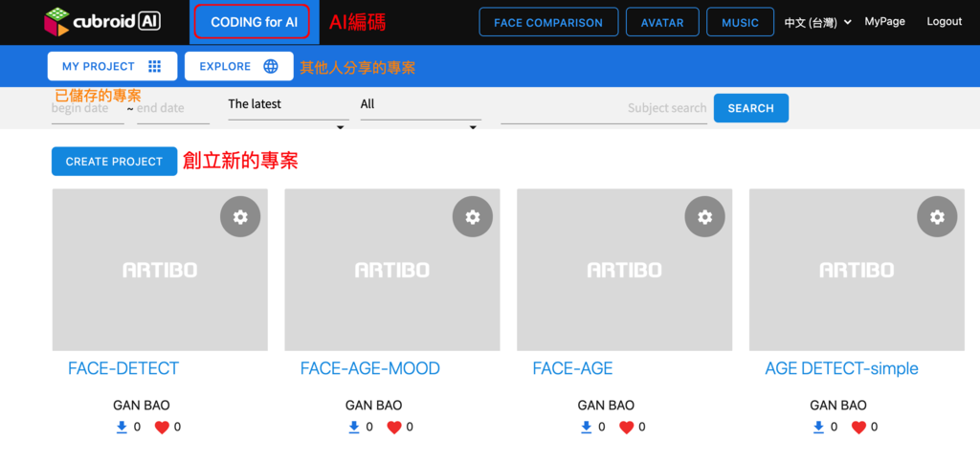Click author GAN BAO under FACE-AGE
Image resolution: width=980 pixels, height=463 pixels.
point(606,406)
